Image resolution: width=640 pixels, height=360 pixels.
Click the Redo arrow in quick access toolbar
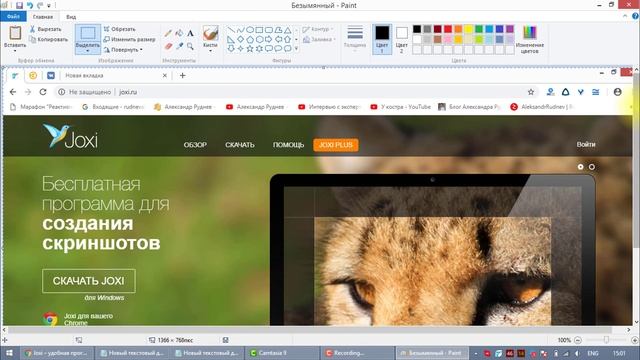(x=40, y=5)
